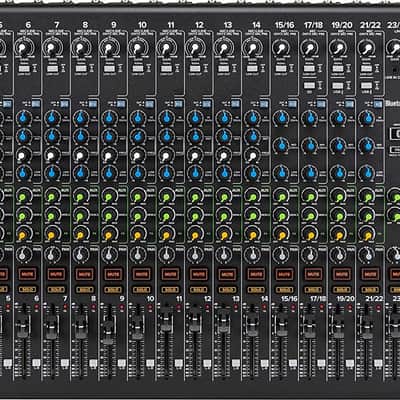Click the fader strip label '21/22'
Image resolution: width=400 pixels, height=400 pixels.
(374, 299)
